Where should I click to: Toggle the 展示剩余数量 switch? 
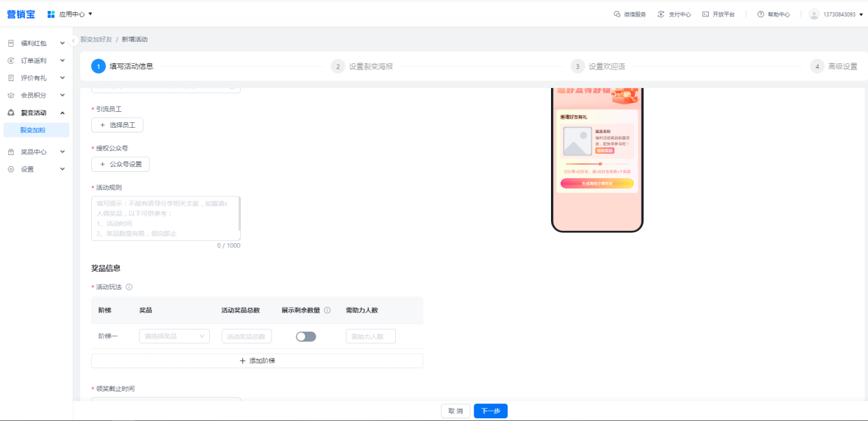pyautogui.click(x=306, y=337)
